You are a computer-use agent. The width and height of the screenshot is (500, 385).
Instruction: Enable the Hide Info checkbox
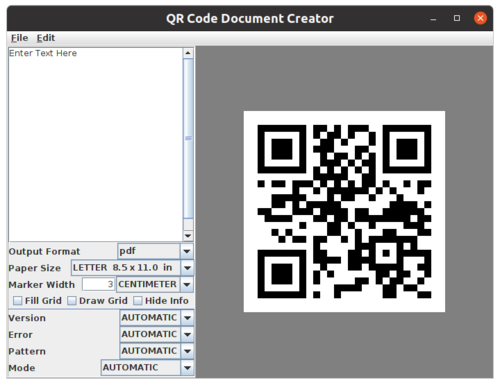[138, 301]
